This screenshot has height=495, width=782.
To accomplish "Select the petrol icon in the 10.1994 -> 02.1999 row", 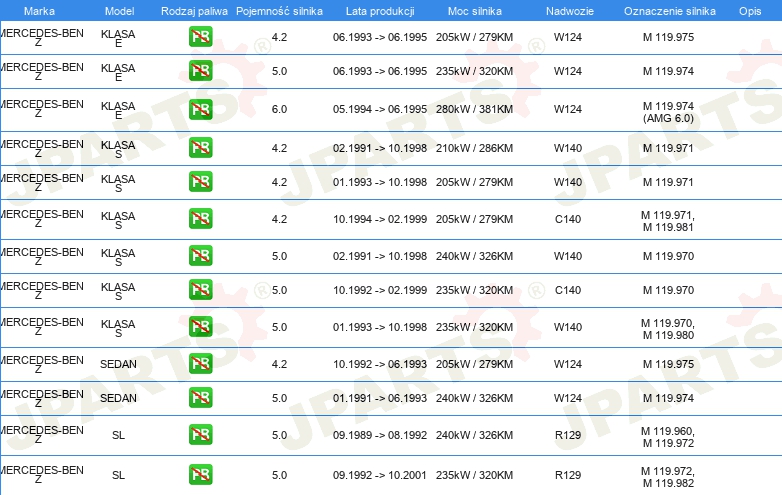I will [x=200, y=219].
